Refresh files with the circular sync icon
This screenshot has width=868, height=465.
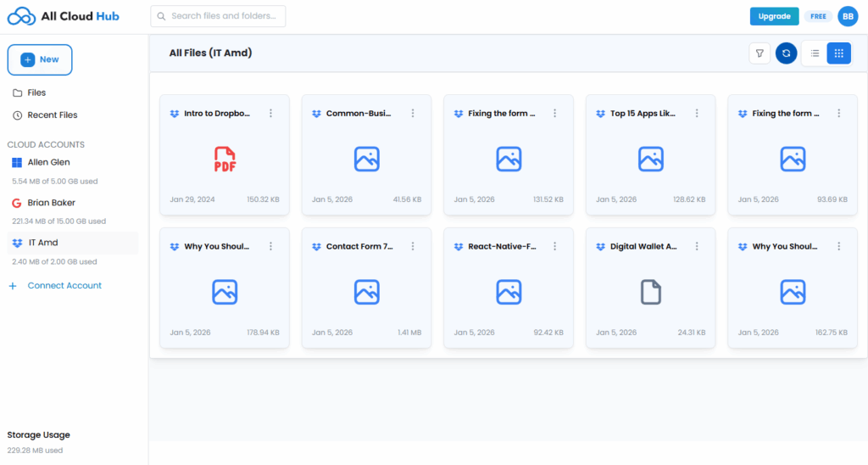pos(786,53)
